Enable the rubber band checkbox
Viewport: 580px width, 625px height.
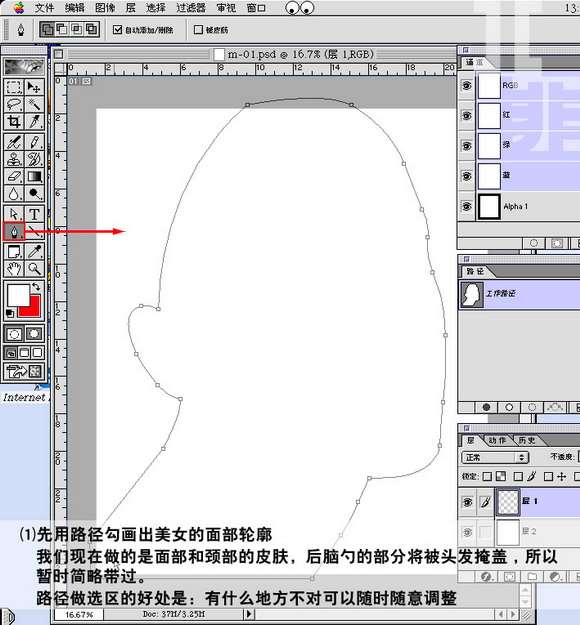[198, 29]
